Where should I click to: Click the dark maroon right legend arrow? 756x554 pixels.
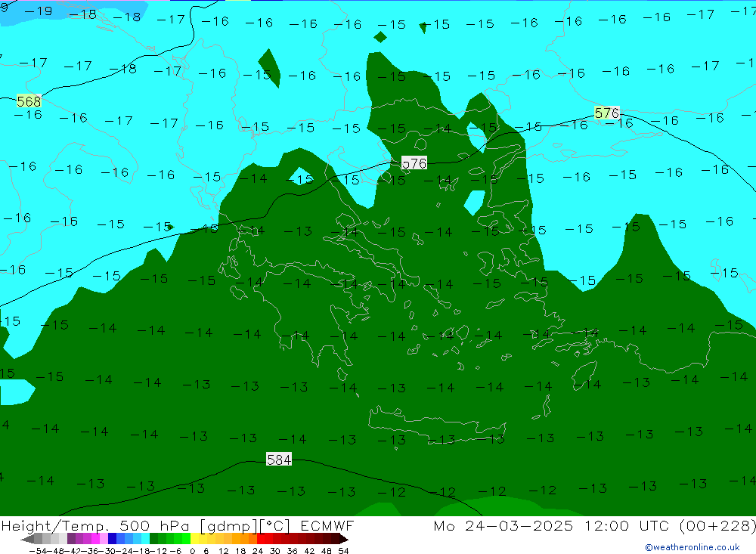coord(344,539)
